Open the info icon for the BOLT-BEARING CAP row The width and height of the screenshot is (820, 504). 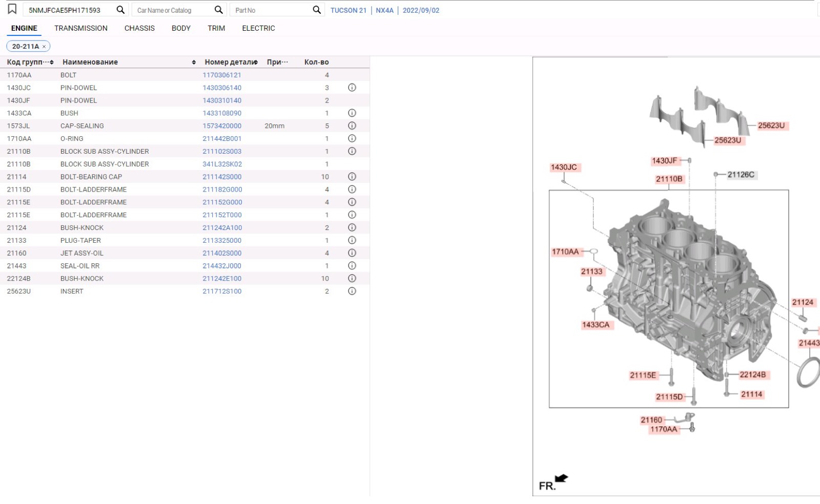[x=352, y=177]
